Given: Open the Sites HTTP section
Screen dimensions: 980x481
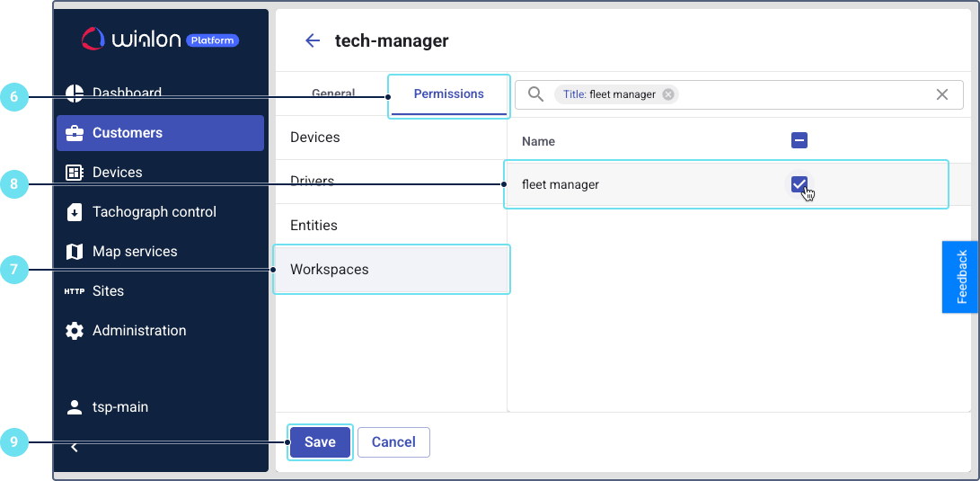Looking at the screenshot, I should [108, 291].
